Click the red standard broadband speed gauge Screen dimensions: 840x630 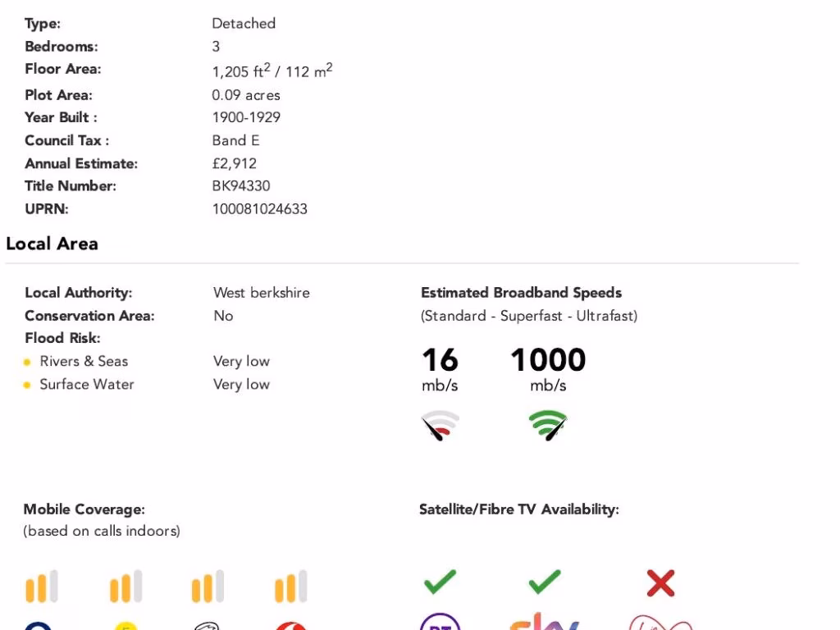coord(441,426)
